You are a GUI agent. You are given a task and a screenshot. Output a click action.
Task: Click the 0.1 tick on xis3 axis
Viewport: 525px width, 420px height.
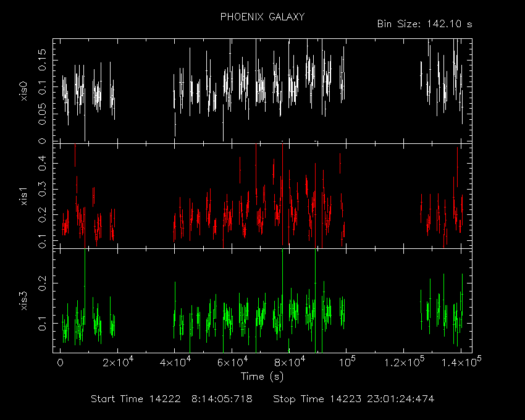pos(42,323)
